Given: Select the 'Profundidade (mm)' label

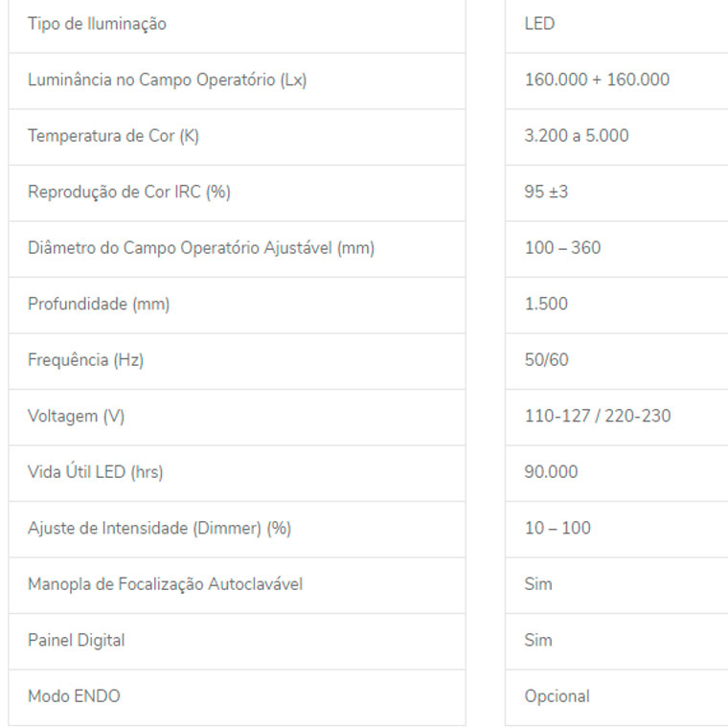Looking at the screenshot, I should coord(99,304).
